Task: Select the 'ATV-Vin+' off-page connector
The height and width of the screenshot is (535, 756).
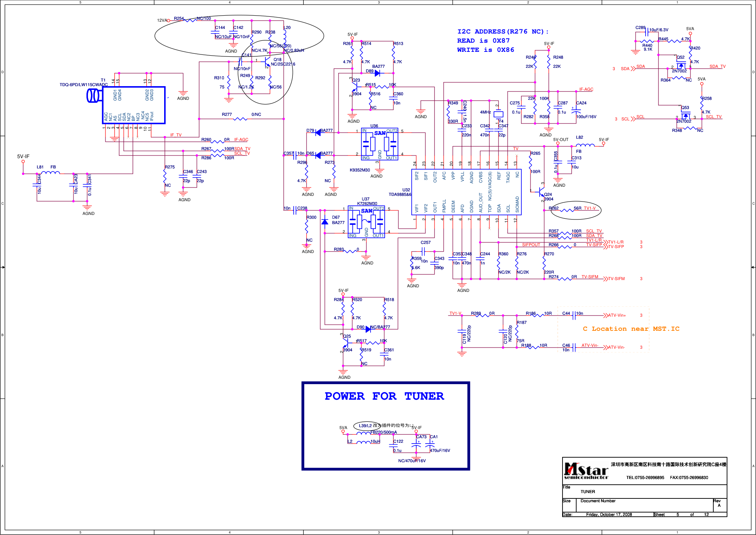Action: tap(615, 315)
